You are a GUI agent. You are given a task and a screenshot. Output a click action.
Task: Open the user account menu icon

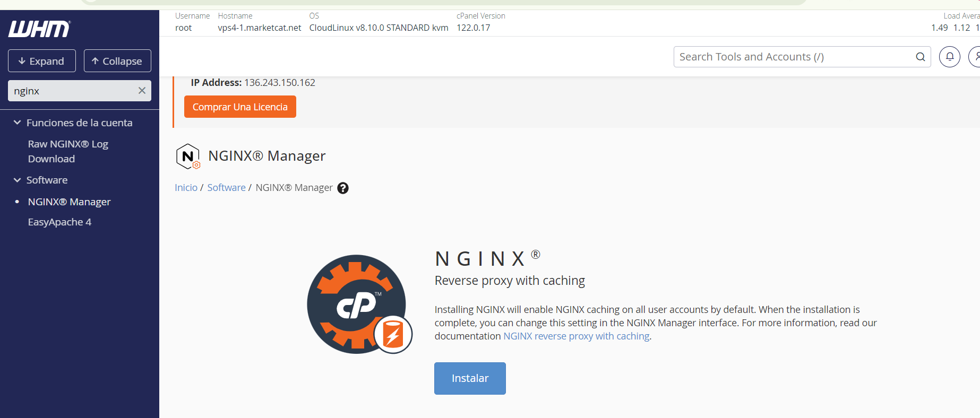[976, 57]
